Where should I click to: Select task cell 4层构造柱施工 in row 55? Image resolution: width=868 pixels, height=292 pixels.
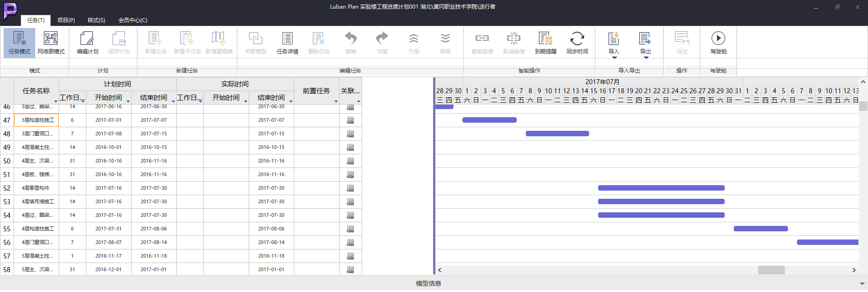(37, 229)
